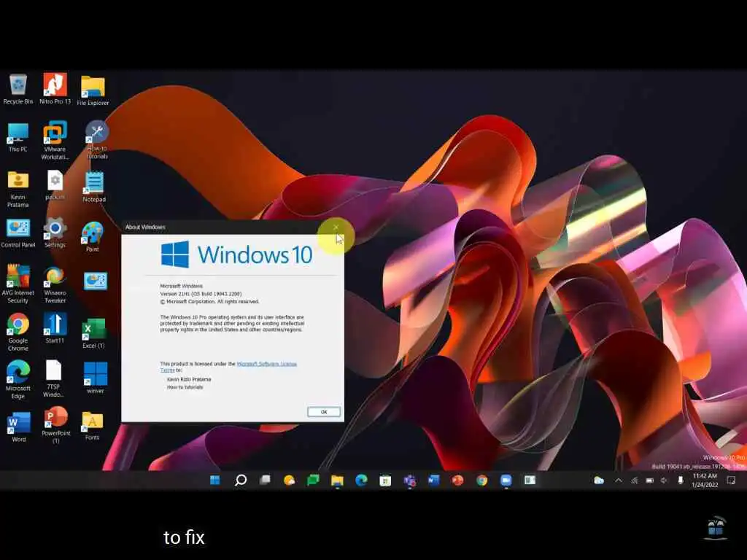Image resolution: width=747 pixels, height=560 pixels.
Task: Open Google Chrome from the taskbar
Action: point(482,480)
